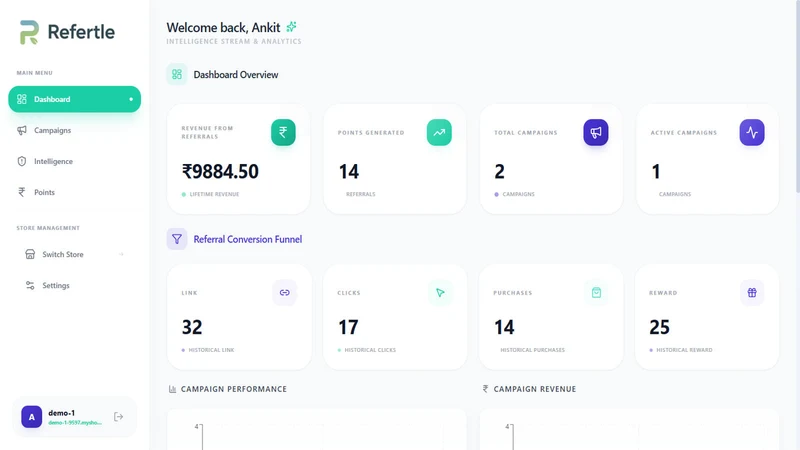This screenshot has height=450, width=800.
Task: Click the Campaign Performance heading
Action: click(x=234, y=389)
